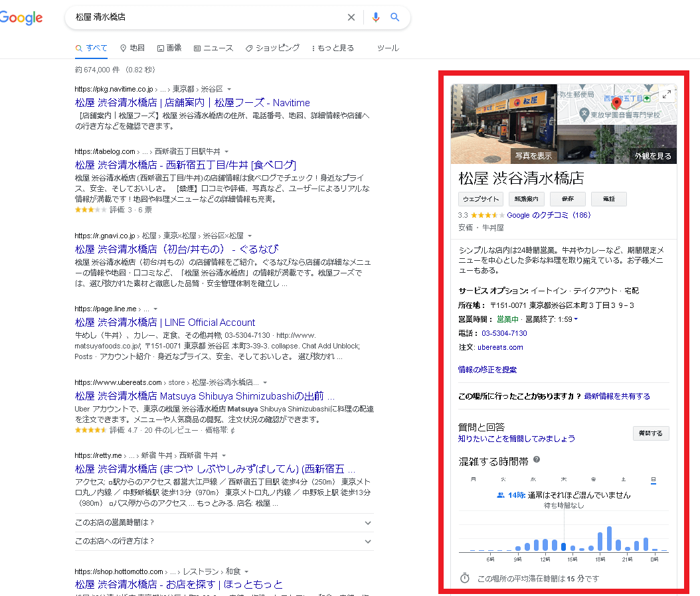This screenshot has width=700, height=596.
Task: Open dropdown arrow next to page.line.me URL
Action: [155, 309]
